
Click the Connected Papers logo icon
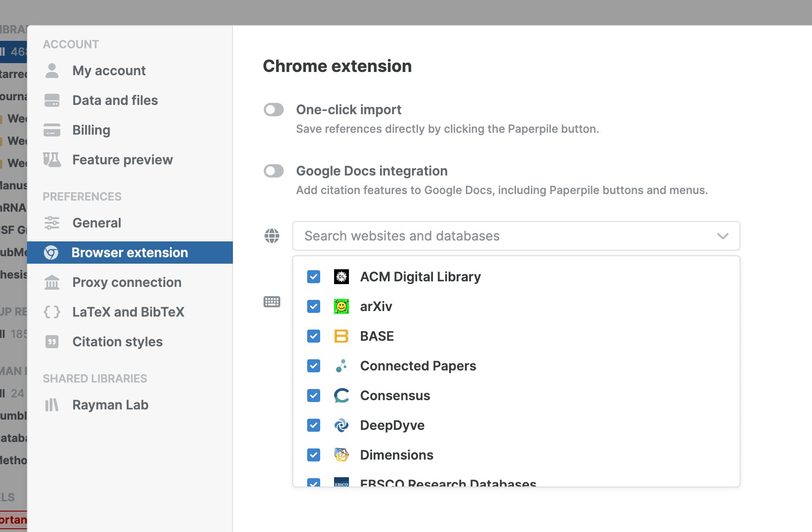click(x=342, y=366)
